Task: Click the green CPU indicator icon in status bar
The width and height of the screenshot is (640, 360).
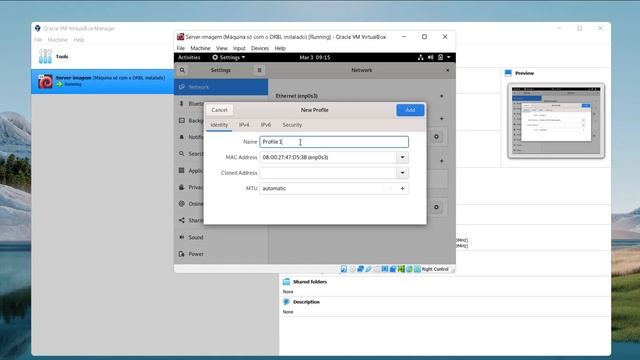Action: pyautogui.click(x=401, y=269)
